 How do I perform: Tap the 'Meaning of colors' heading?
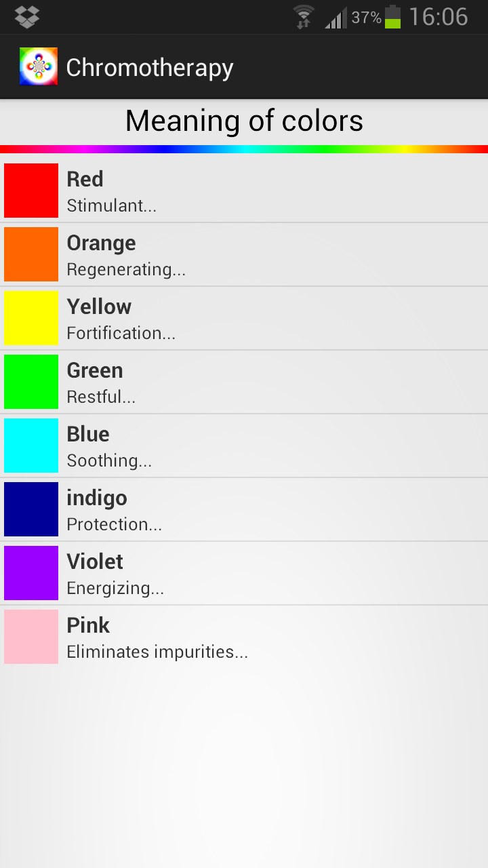pyautogui.click(x=244, y=121)
